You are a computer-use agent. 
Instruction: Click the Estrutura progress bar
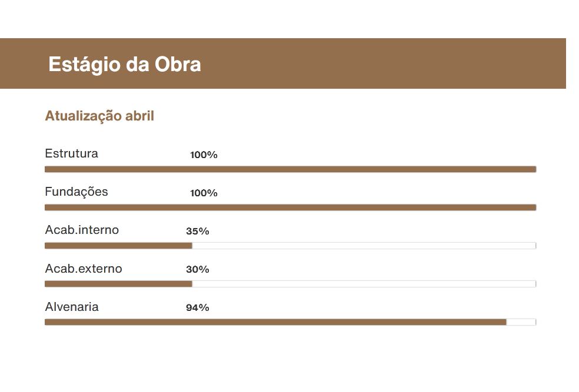coord(290,169)
